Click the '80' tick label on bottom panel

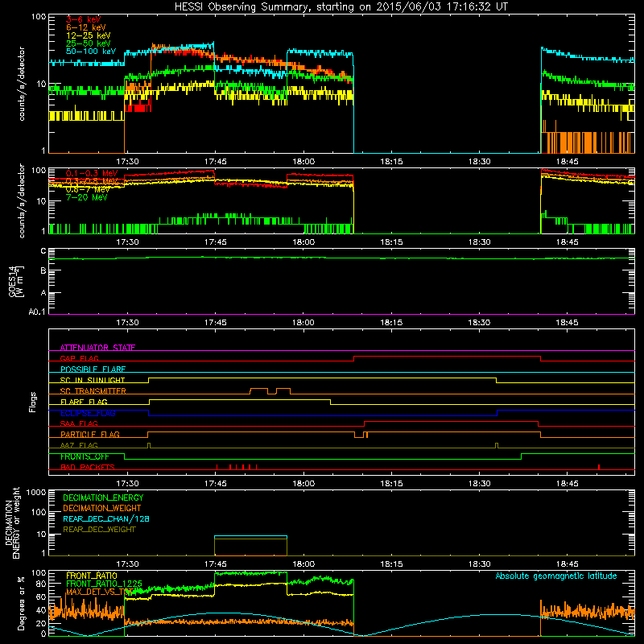pyautogui.click(x=41, y=584)
